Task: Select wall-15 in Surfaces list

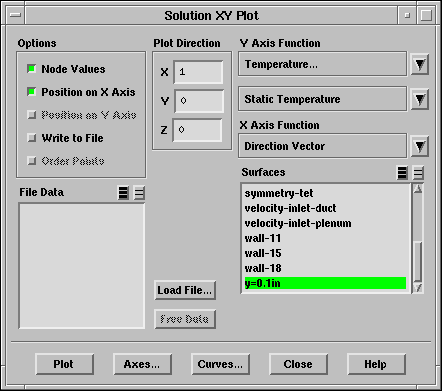Action: 325,253
